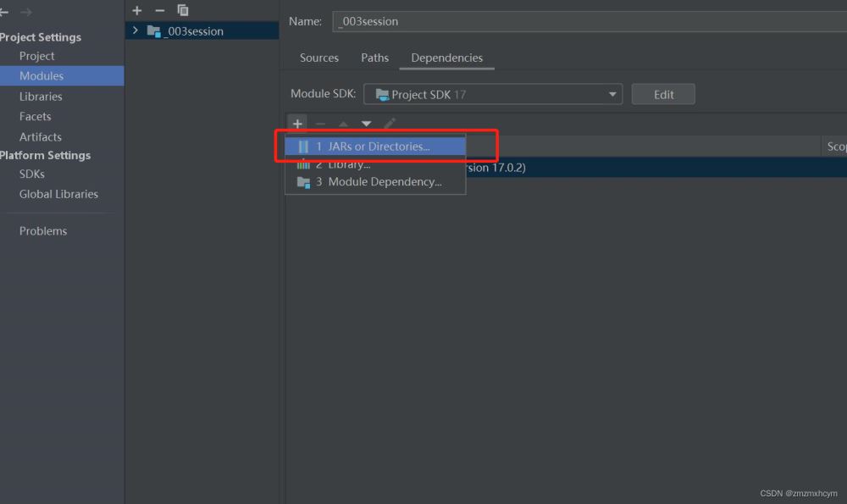
Task: Click the forward navigation arrow
Action: tap(26, 12)
